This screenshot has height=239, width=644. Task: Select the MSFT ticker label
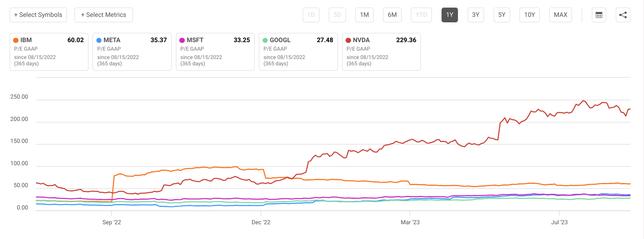click(195, 40)
